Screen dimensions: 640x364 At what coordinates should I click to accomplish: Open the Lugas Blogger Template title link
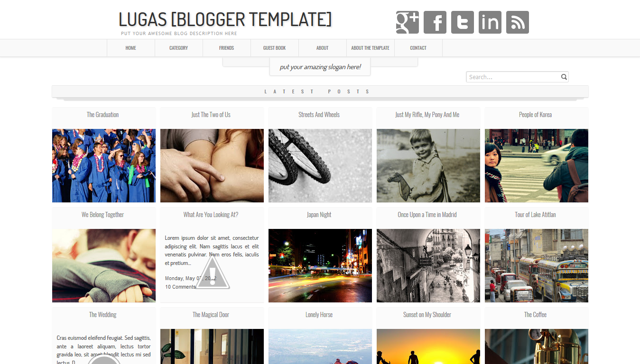[225, 19]
